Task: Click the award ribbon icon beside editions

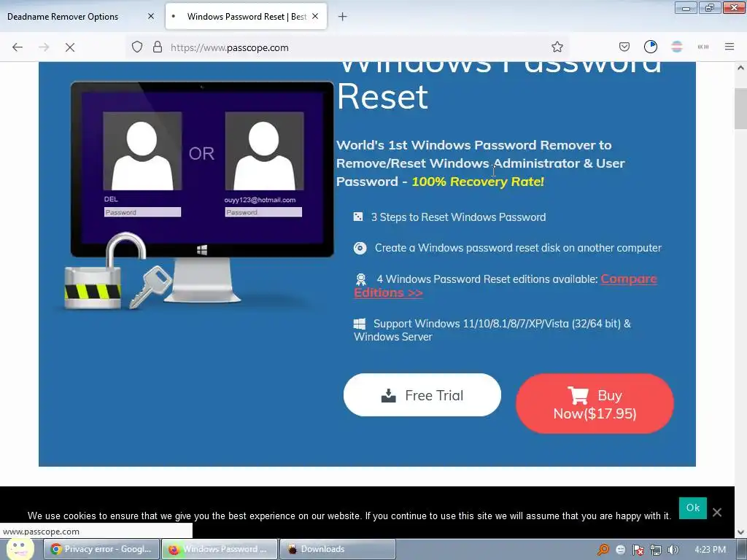Action: (x=361, y=279)
